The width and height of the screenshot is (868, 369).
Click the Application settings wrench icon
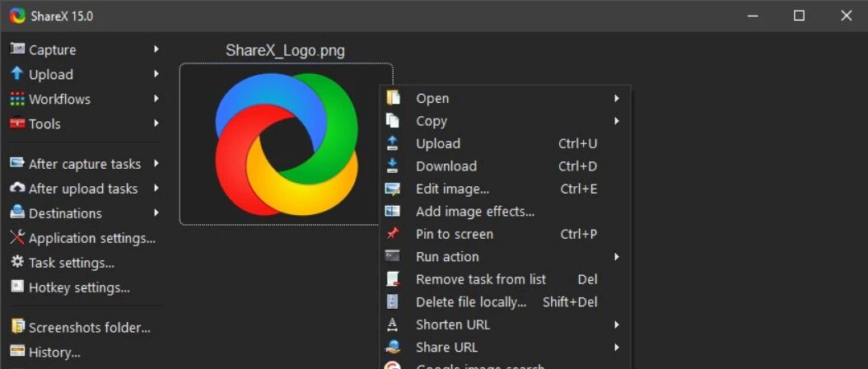pos(18,238)
